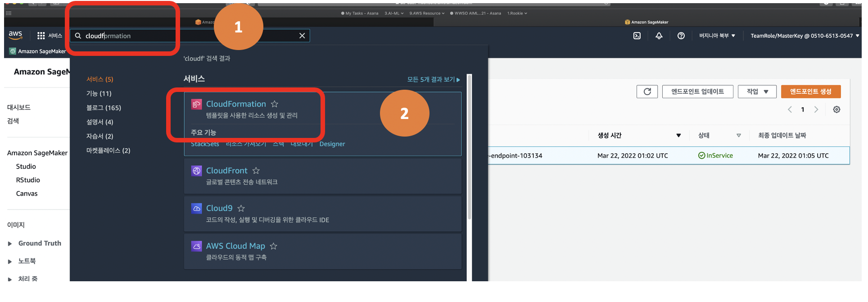The image size is (868, 302).
Task: Open Studio in the sidebar
Action: click(26, 167)
